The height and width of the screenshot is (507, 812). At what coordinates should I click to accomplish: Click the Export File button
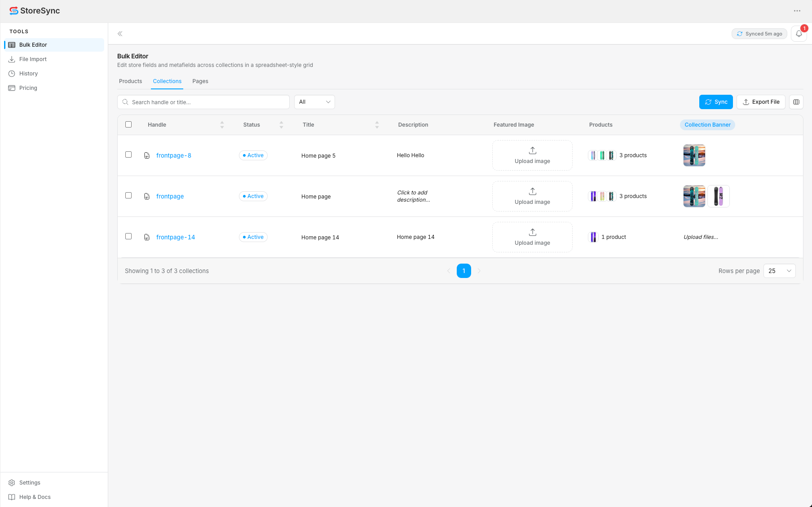[x=761, y=102]
